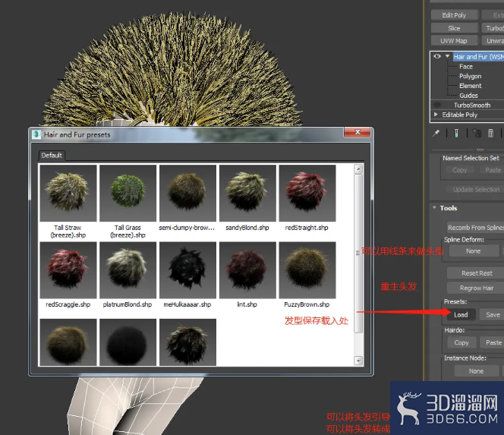Click the Hairdo Paste button

pos(493,342)
